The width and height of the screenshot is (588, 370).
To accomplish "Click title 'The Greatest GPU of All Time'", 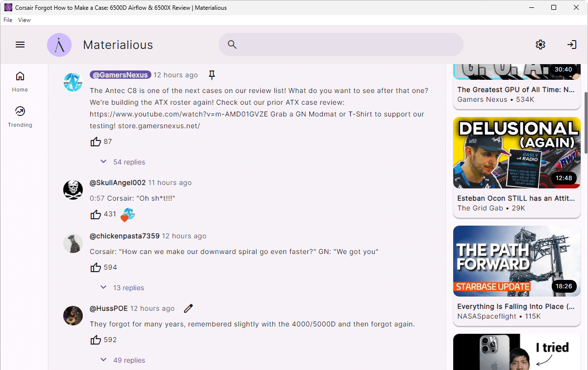I will (x=516, y=90).
